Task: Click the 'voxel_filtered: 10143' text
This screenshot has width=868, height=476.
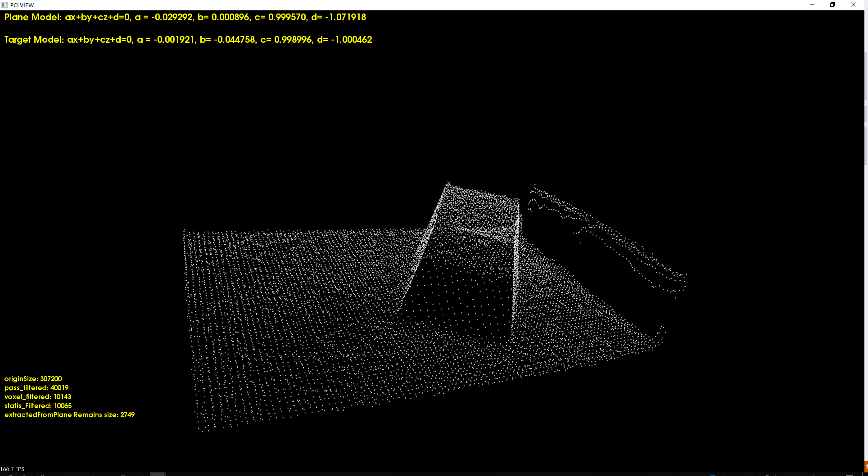Action: coord(38,397)
